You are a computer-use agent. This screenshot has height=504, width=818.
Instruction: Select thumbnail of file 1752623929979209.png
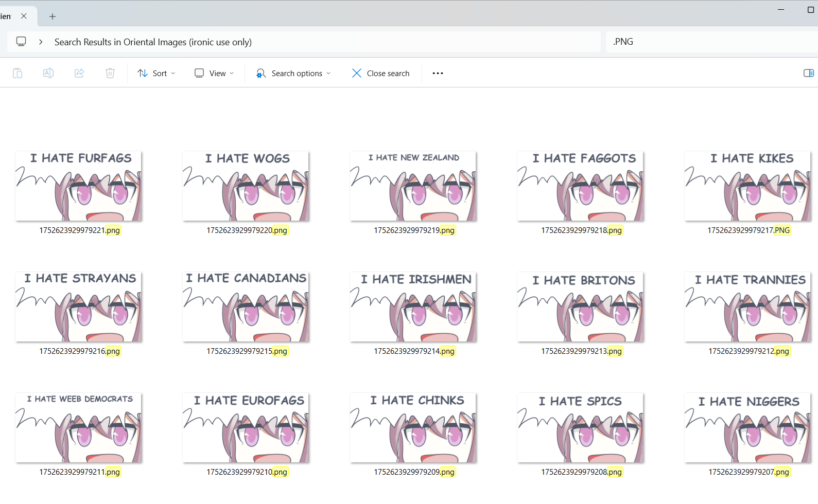click(x=413, y=428)
